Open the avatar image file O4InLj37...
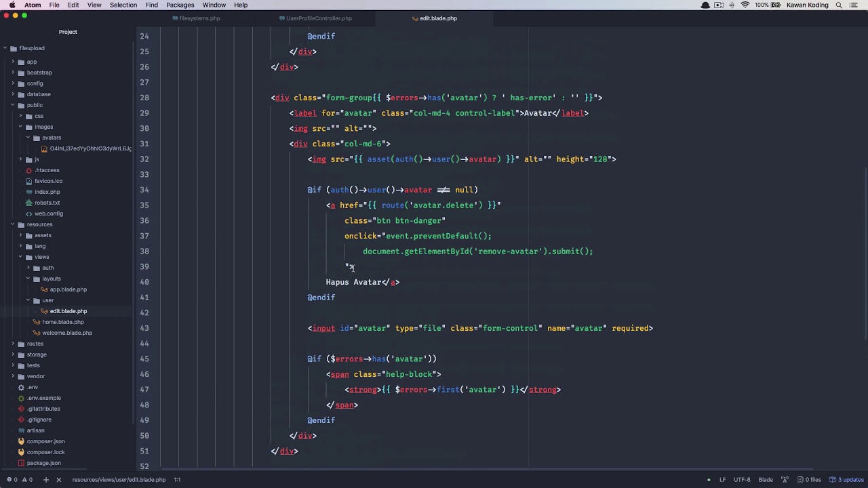The height and width of the screenshot is (488, 868). 90,148
